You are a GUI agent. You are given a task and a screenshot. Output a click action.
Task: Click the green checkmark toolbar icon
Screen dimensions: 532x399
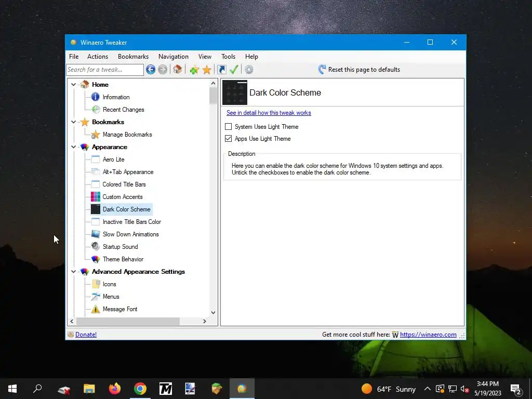(x=234, y=70)
